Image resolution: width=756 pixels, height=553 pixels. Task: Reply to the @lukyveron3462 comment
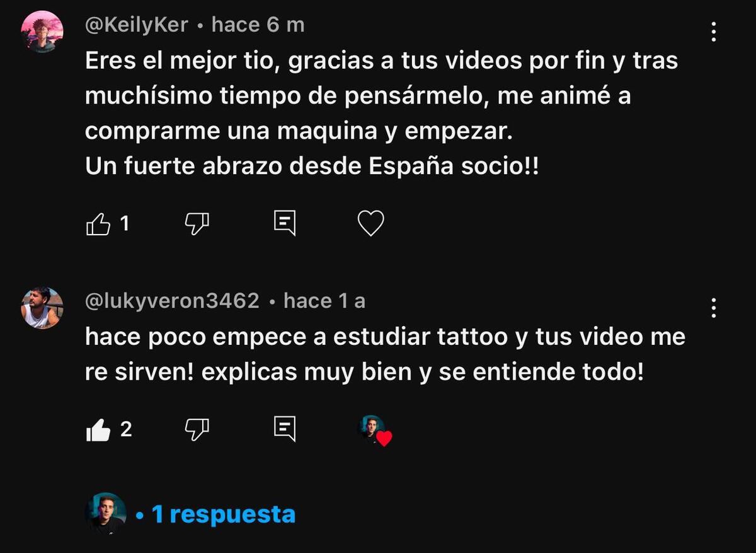click(x=285, y=429)
